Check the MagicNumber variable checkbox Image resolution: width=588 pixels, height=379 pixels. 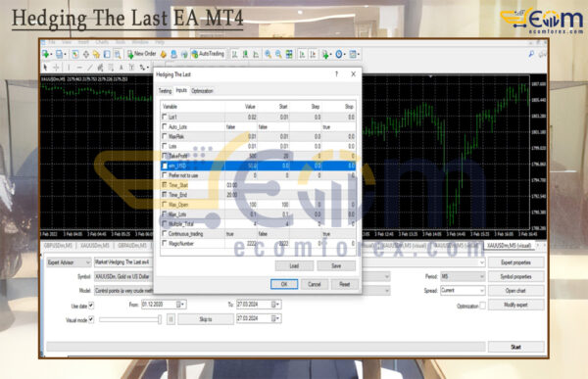point(165,243)
